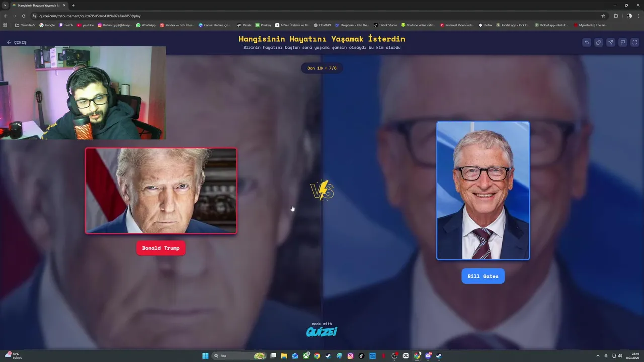This screenshot has width=644, height=362.
Task: Open the TikTok Studio bookmark
Action: 386,25
